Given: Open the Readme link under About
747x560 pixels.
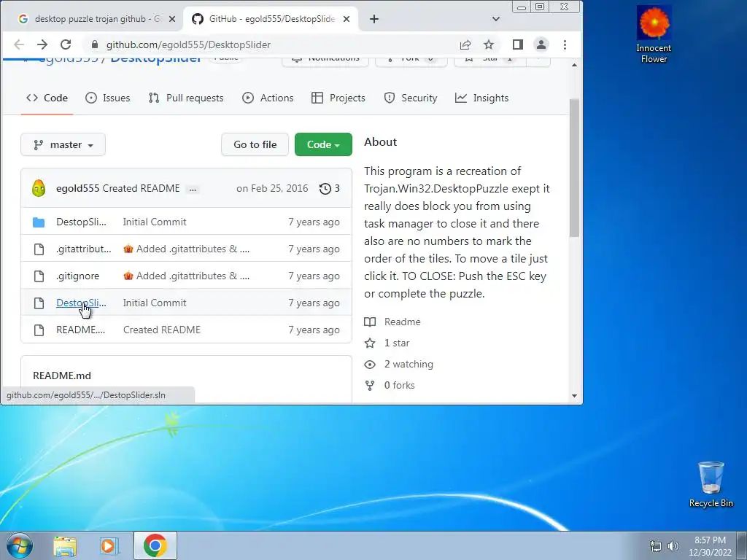Looking at the screenshot, I should tap(402, 322).
